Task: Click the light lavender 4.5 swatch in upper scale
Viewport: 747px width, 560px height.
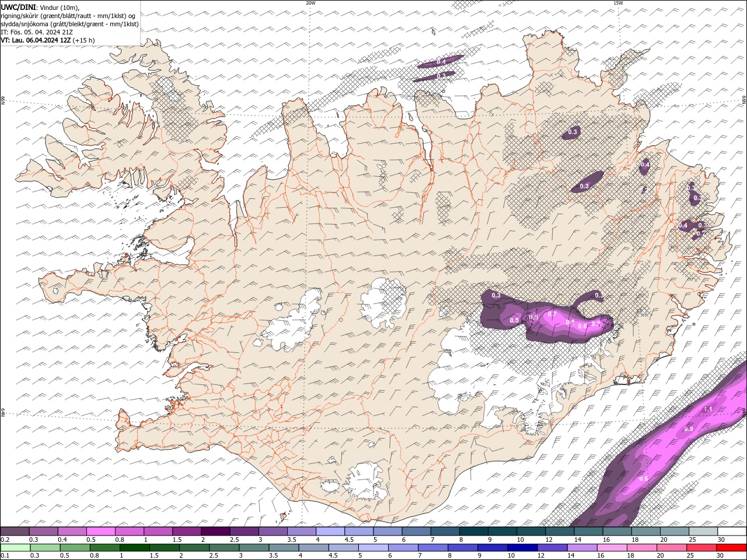Action: (359, 531)
